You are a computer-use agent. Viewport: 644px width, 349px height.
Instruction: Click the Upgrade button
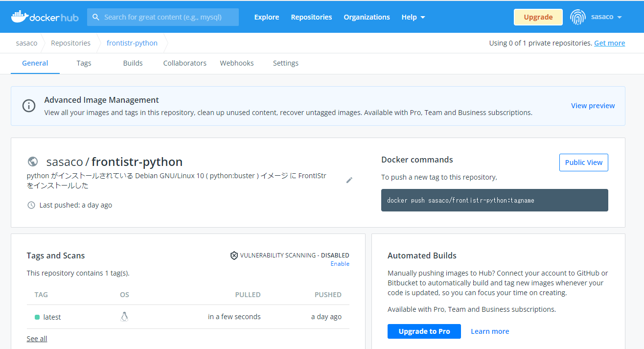[538, 17]
